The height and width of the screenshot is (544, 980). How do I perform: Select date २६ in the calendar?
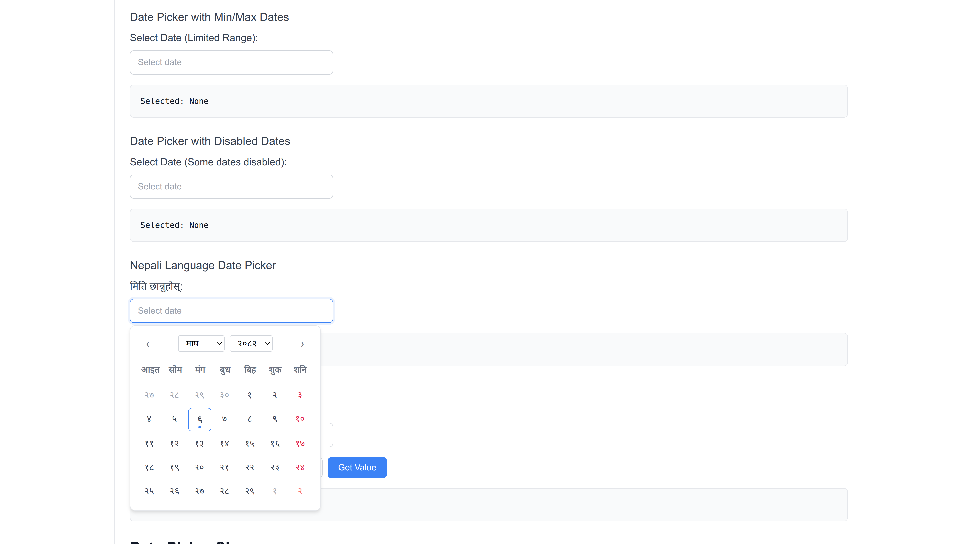tap(174, 491)
